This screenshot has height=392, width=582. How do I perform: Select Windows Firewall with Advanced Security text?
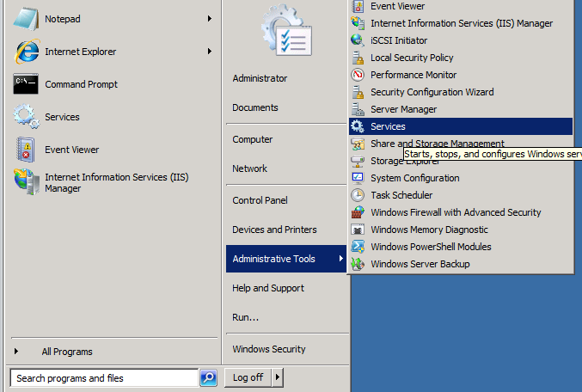(456, 212)
